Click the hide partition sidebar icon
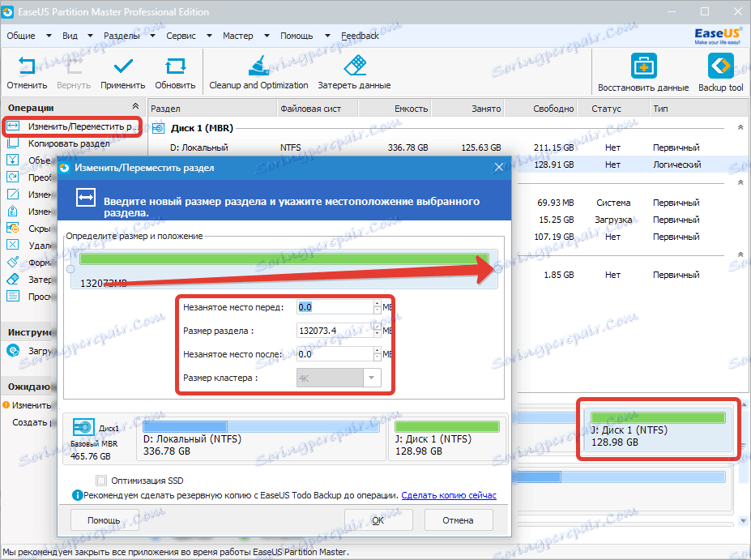Viewport: 751px width, 560px height. [x=13, y=228]
